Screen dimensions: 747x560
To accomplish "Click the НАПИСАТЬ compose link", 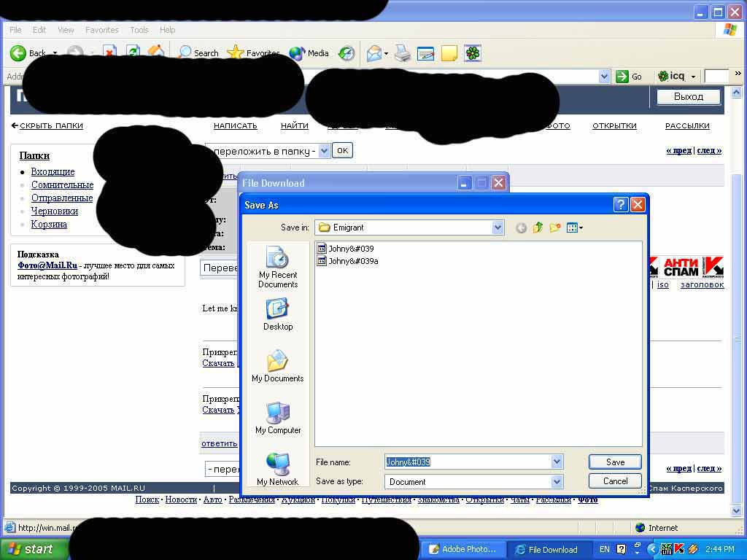I will click(236, 125).
